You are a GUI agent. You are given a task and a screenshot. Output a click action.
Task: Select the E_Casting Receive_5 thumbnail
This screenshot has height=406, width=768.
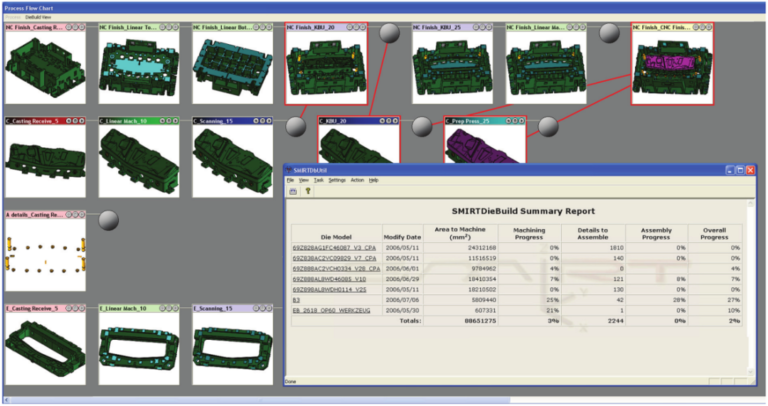pyautogui.click(x=45, y=349)
